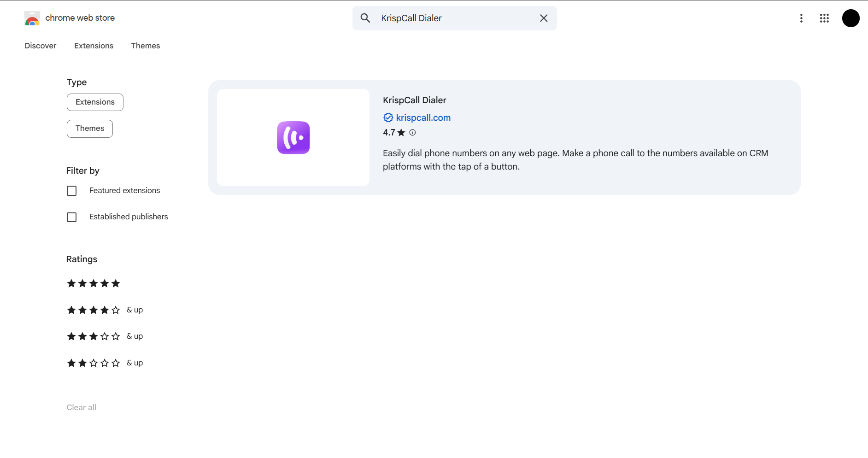Filter by two stars & up
The width and height of the screenshot is (868, 458).
[x=105, y=363]
